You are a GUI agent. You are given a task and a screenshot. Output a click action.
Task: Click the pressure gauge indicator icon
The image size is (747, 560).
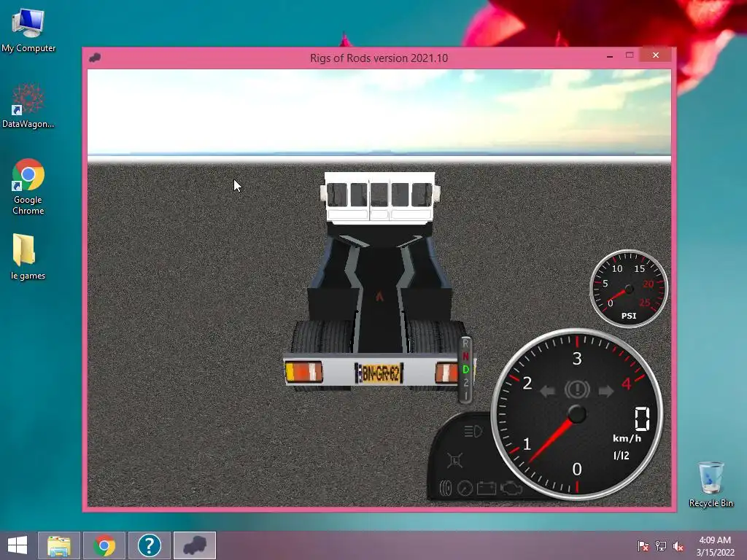(465, 488)
